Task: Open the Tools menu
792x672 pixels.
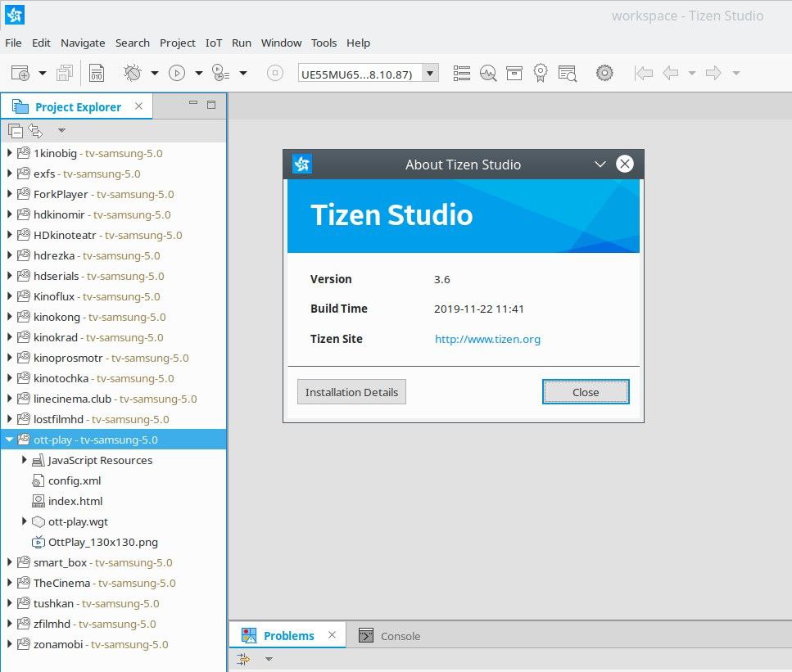Action: [x=324, y=43]
